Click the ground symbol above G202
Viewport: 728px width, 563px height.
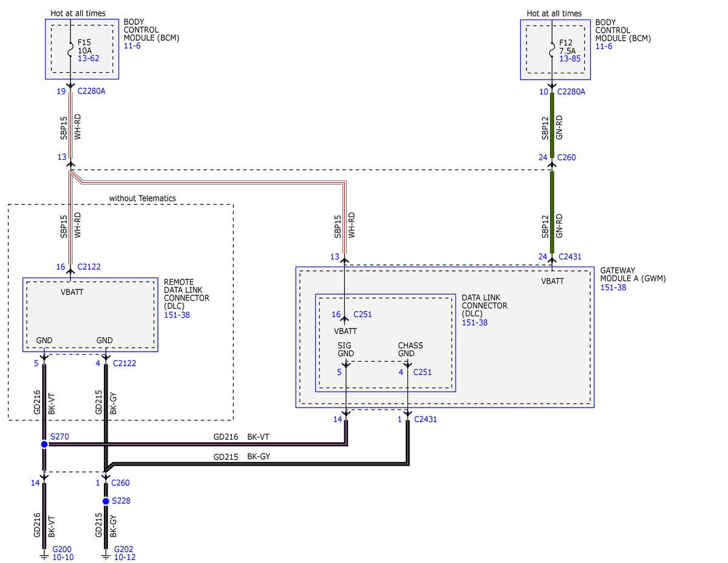tap(106, 554)
